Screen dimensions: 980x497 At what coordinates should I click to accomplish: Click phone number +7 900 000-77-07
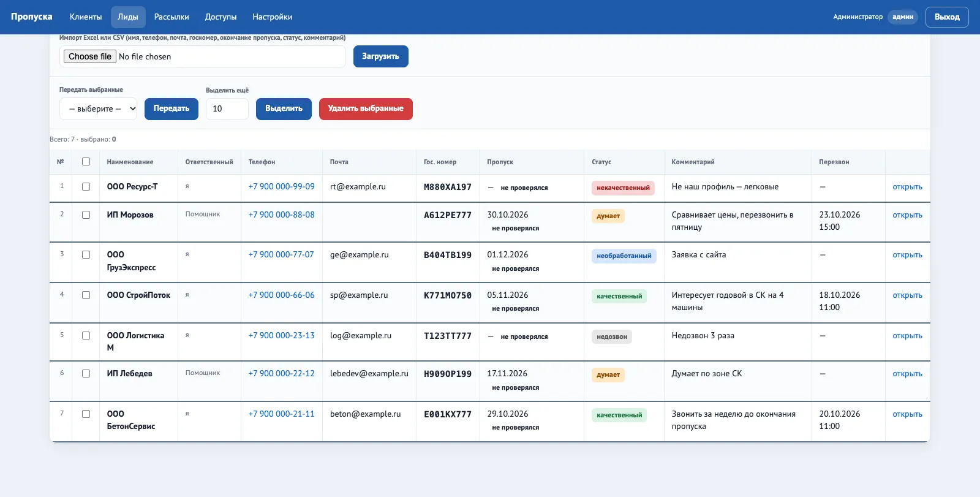tap(281, 254)
